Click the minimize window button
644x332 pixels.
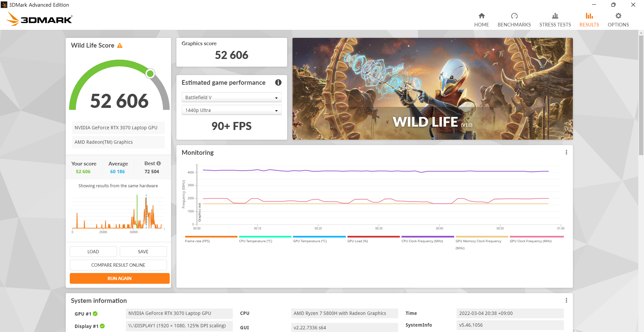(594, 5)
